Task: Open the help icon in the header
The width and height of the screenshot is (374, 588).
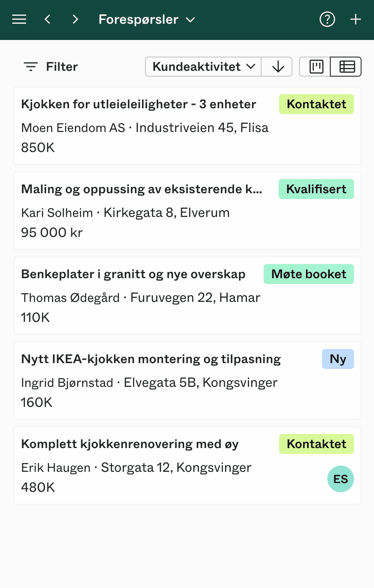Action: [x=327, y=19]
